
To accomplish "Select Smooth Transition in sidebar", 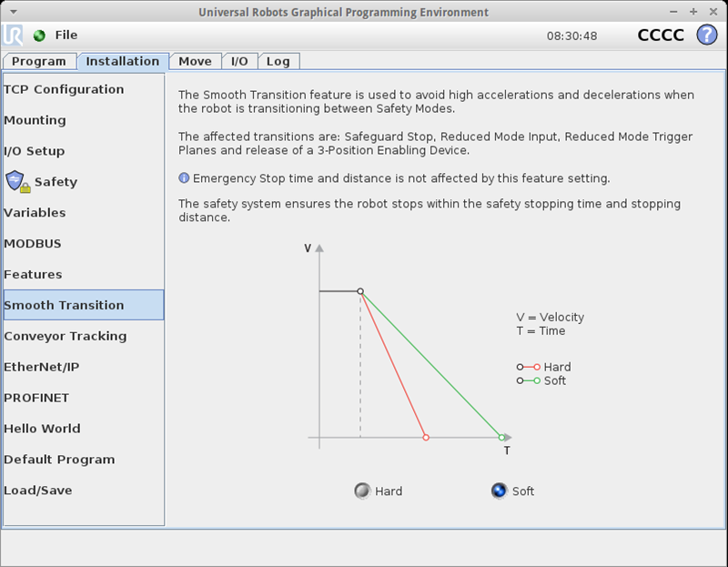I will pos(84,305).
